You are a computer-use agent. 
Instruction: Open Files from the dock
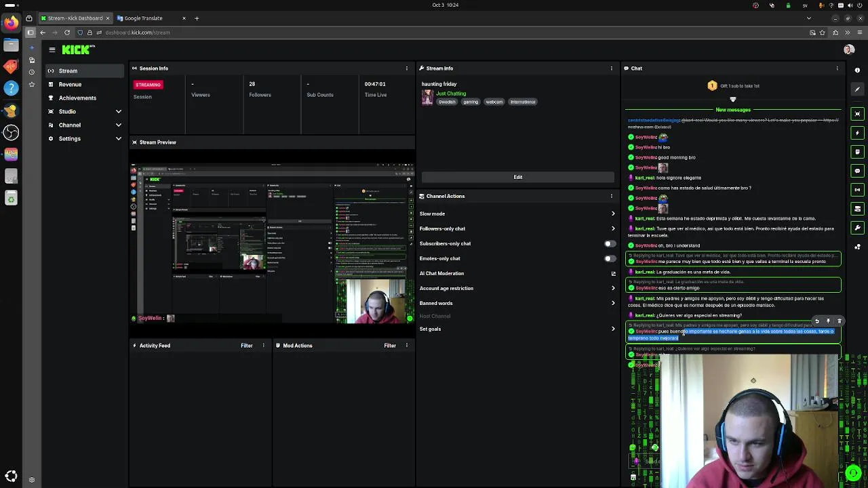pyautogui.click(x=11, y=45)
